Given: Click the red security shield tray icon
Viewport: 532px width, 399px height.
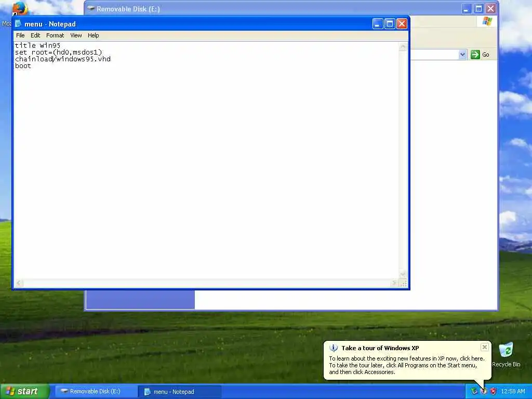Looking at the screenshot, I should click(494, 392).
